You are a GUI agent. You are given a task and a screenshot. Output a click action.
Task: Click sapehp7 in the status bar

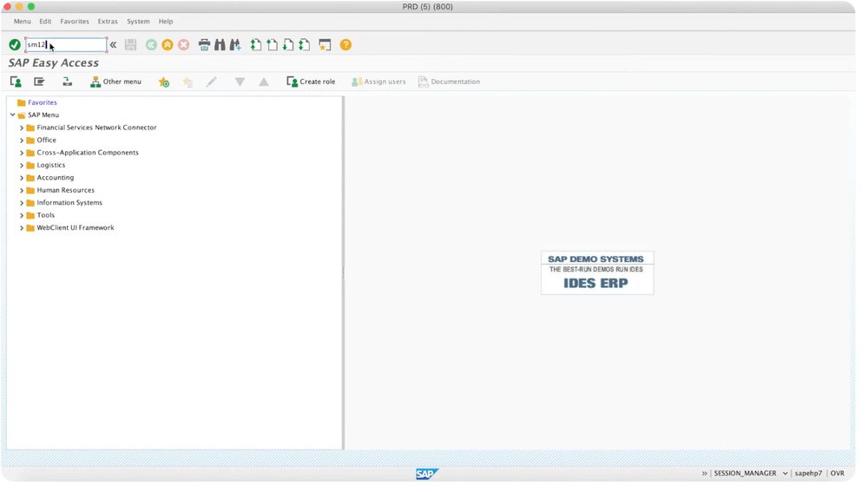click(x=808, y=474)
